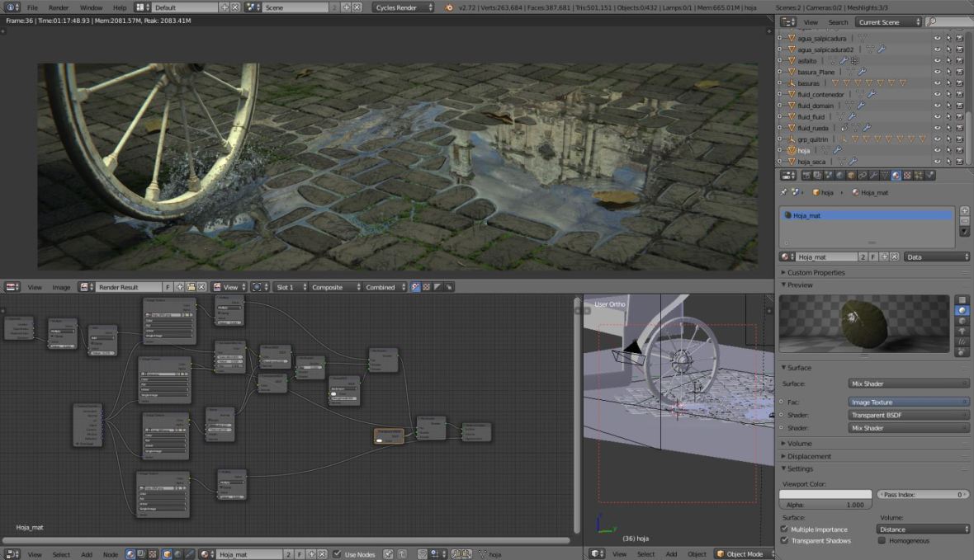
Task: Click the Texture tab icon in Properties
Action: (907, 175)
